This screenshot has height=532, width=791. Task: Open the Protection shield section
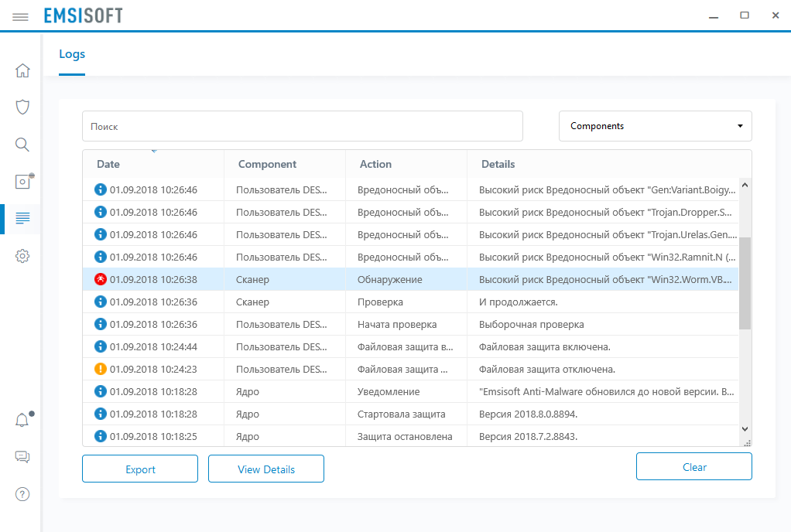click(22, 107)
